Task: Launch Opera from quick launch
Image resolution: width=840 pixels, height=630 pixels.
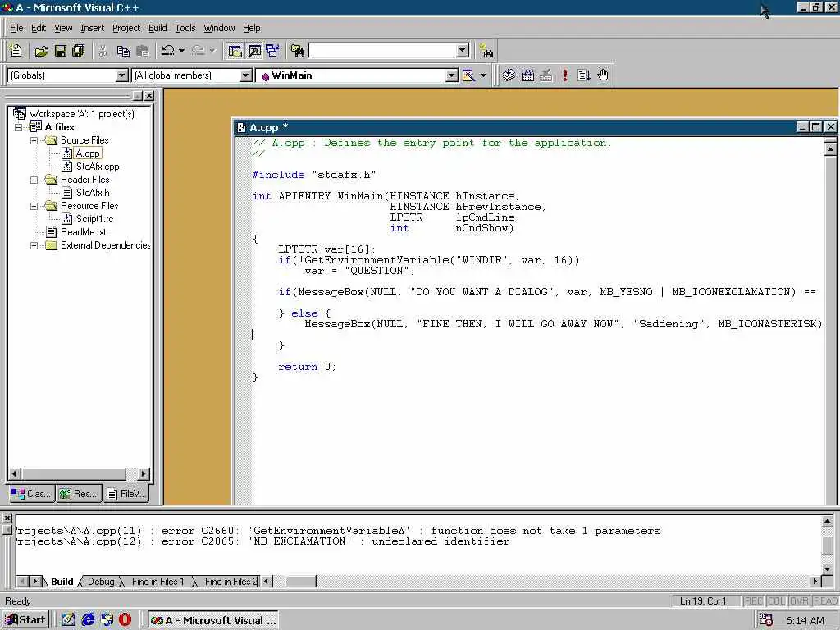Action: click(125, 620)
